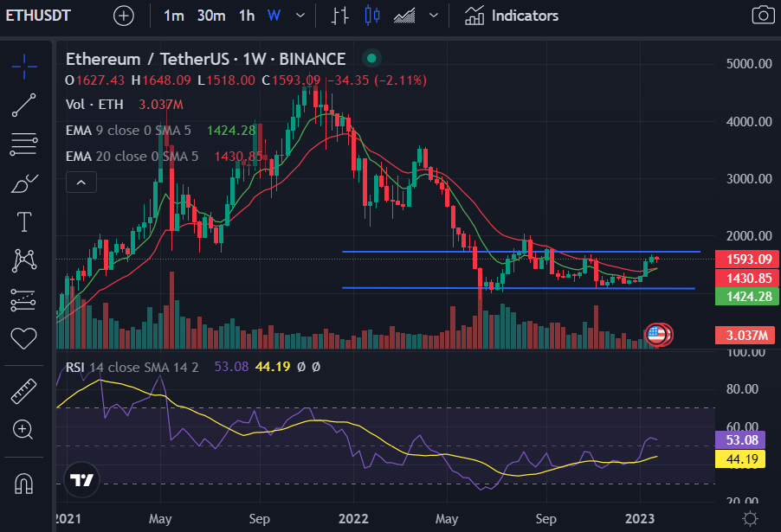The height and width of the screenshot is (532, 781).
Task: Select the candlestick chart style
Action: (x=372, y=16)
